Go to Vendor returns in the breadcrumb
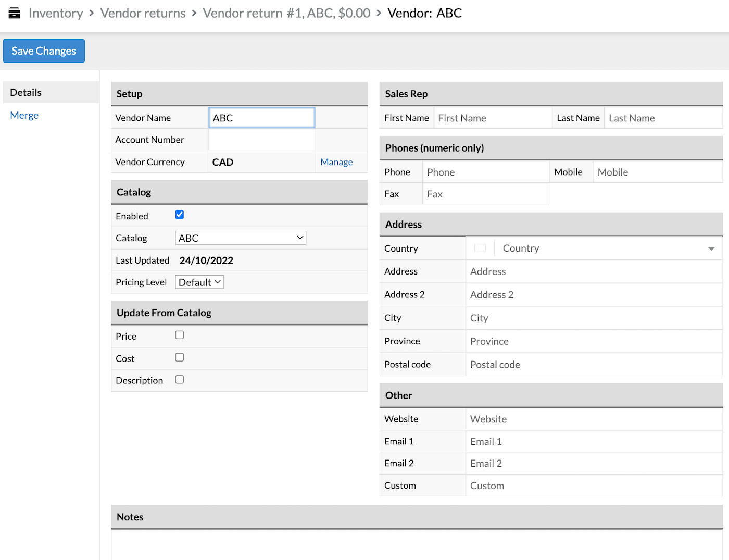Screen dimensions: 729x560 pyautogui.click(x=143, y=13)
